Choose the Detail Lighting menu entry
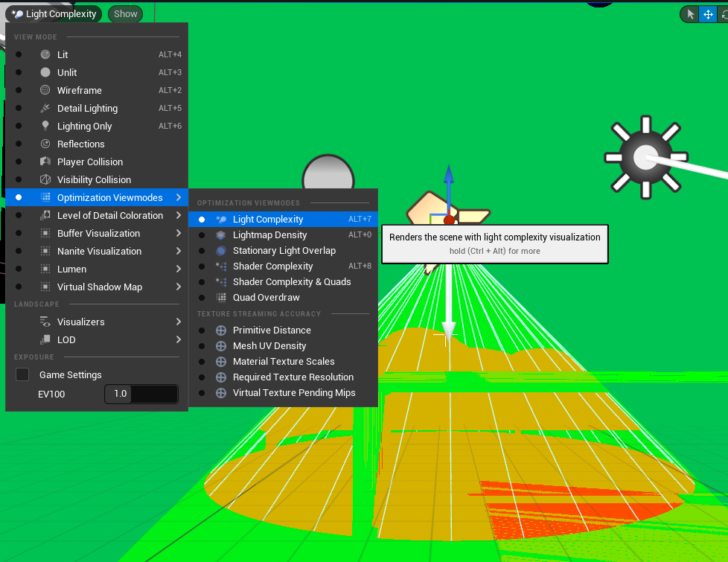The image size is (728, 562). [97, 108]
